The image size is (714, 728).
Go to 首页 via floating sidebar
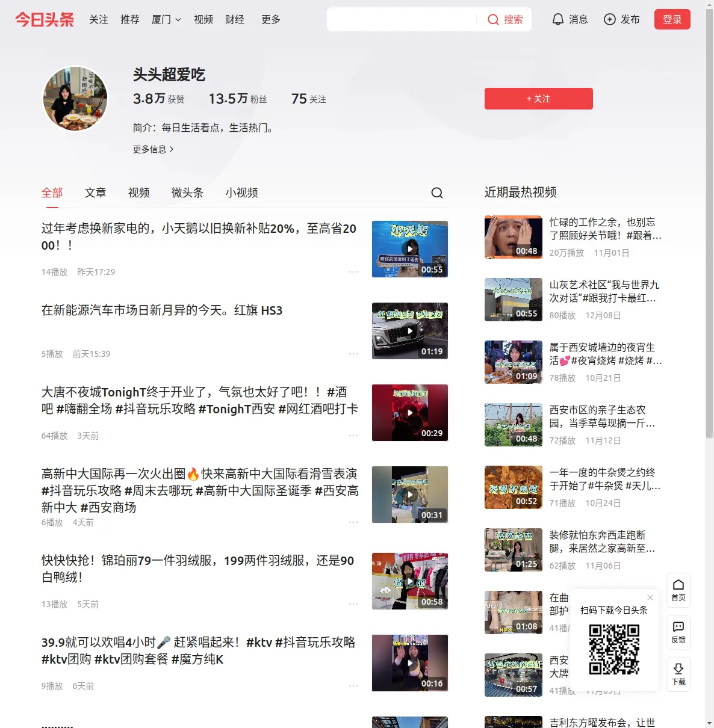[678, 590]
